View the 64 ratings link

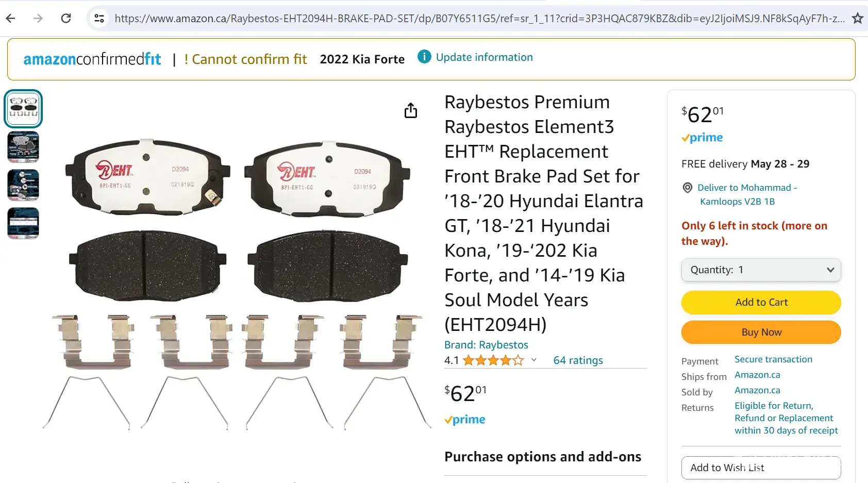tap(578, 360)
